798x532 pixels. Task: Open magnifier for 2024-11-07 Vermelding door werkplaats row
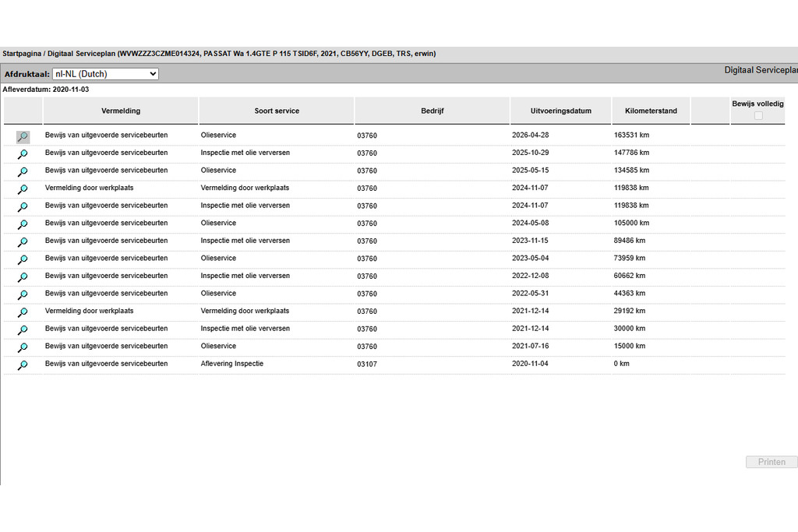[x=23, y=189]
